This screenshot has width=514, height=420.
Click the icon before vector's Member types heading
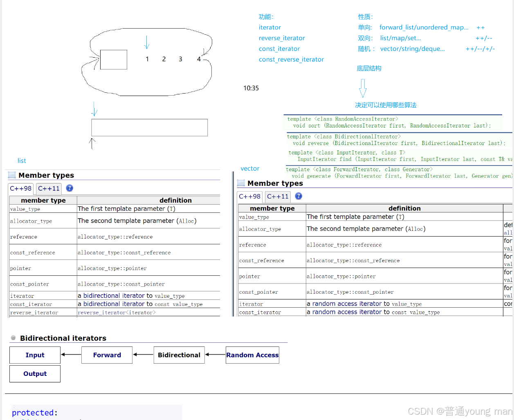[x=241, y=183]
